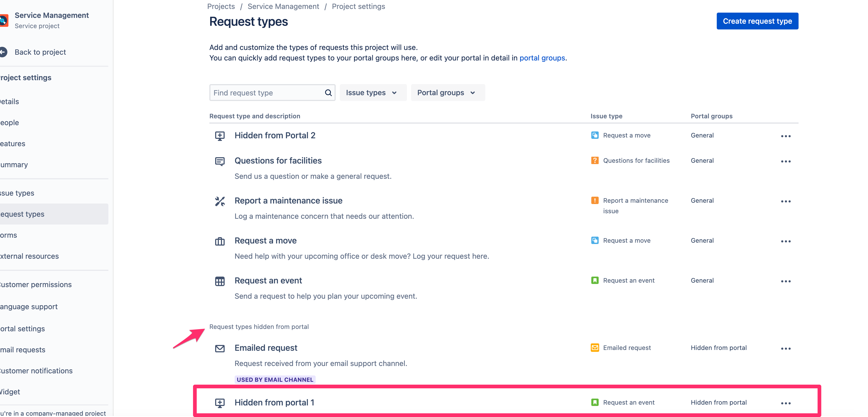This screenshot has width=868, height=417.
Task: Open the more menu on the Request a move row
Action: point(785,241)
